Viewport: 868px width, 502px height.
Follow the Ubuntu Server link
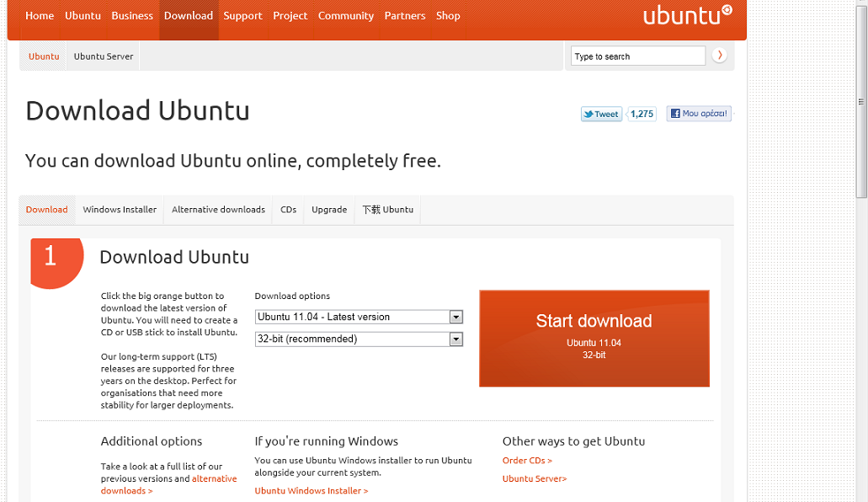coord(535,478)
